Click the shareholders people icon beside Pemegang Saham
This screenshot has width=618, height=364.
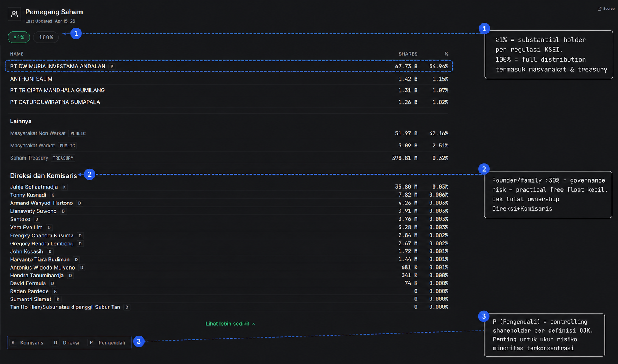(14, 14)
